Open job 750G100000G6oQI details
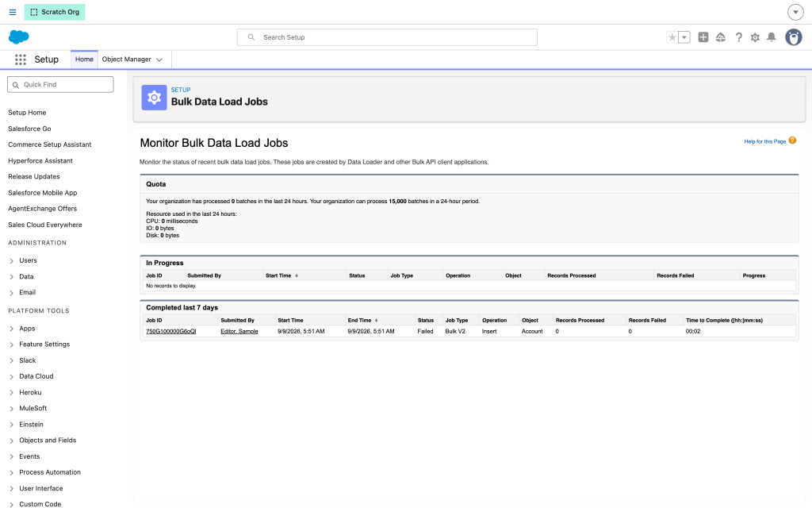Viewport: 812px width, 508px height. click(171, 331)
